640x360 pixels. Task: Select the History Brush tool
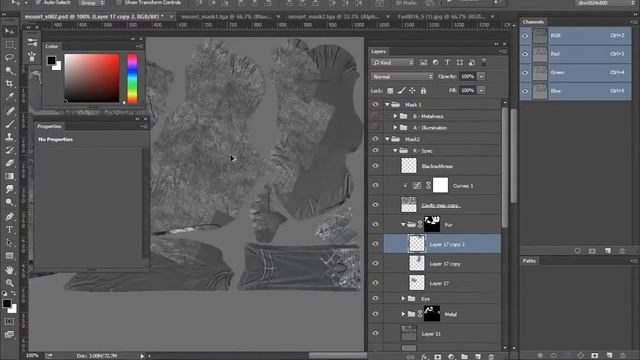click(9, 150)
